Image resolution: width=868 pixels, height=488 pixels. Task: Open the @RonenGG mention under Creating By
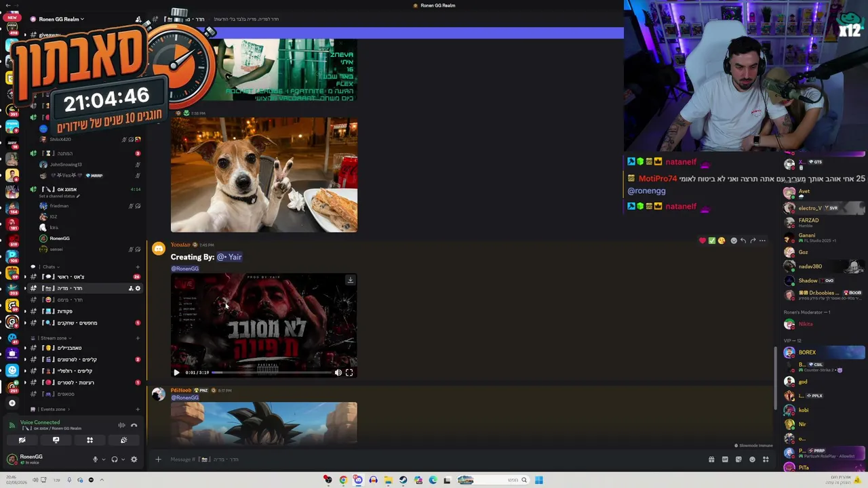click(184, 268)
